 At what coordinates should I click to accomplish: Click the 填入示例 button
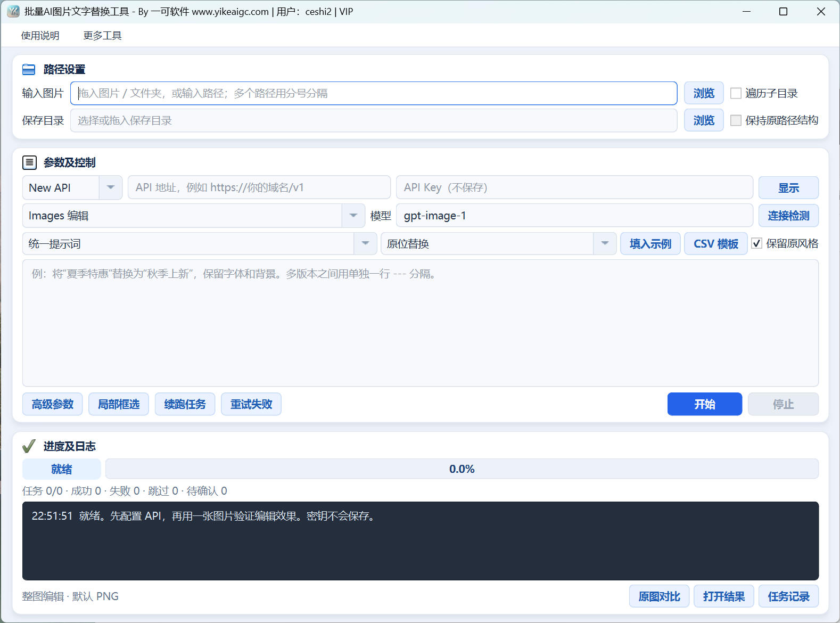point(650,243)
